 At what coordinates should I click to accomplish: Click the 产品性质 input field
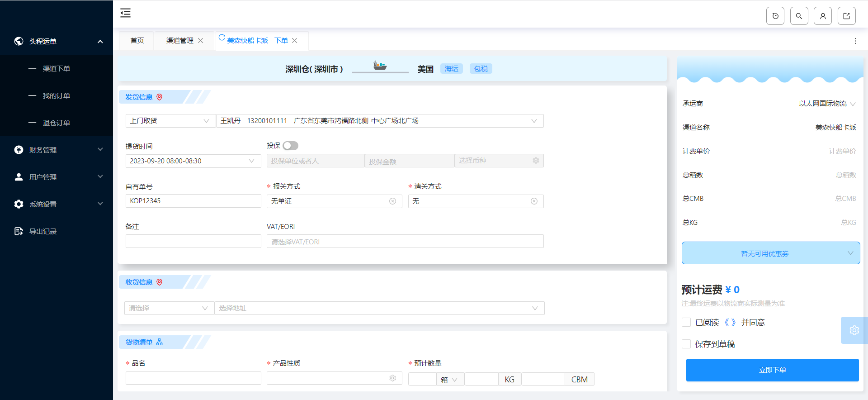(335, 378)
